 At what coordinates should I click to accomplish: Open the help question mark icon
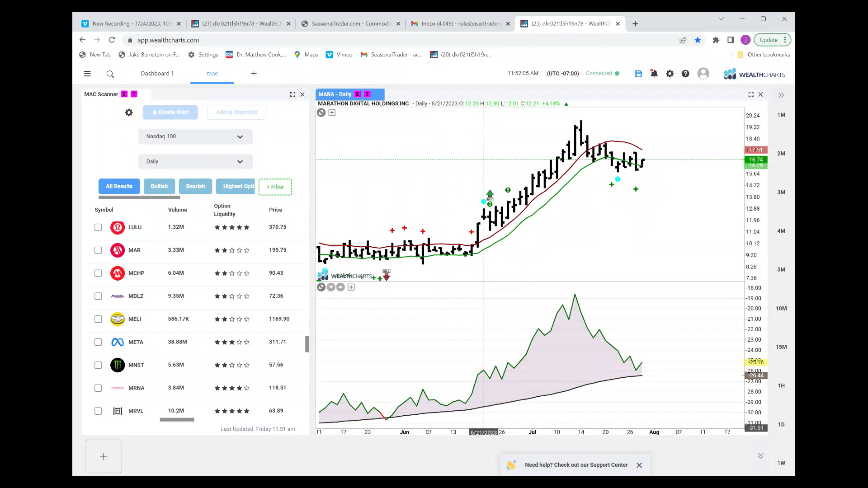(x=685, y=74)
